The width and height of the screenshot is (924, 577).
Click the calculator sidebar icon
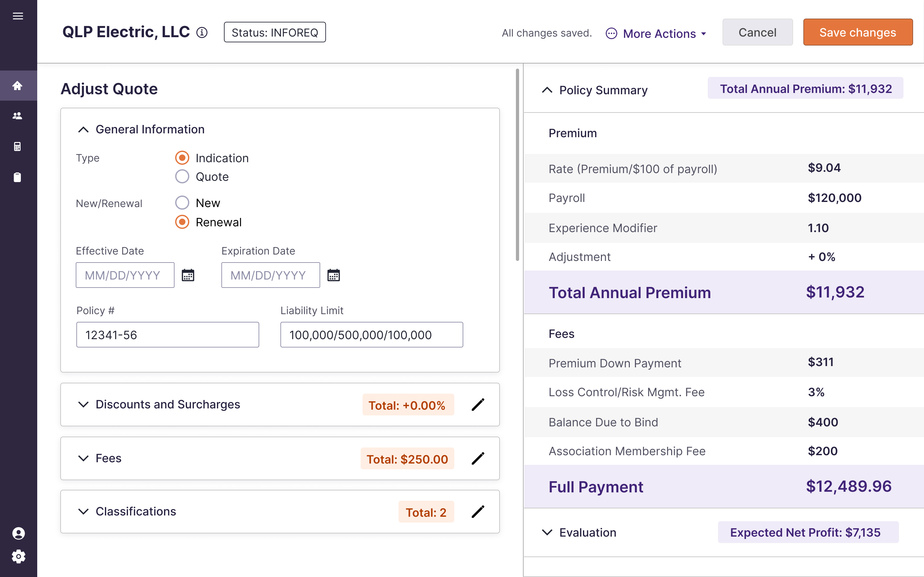point(18,146)
